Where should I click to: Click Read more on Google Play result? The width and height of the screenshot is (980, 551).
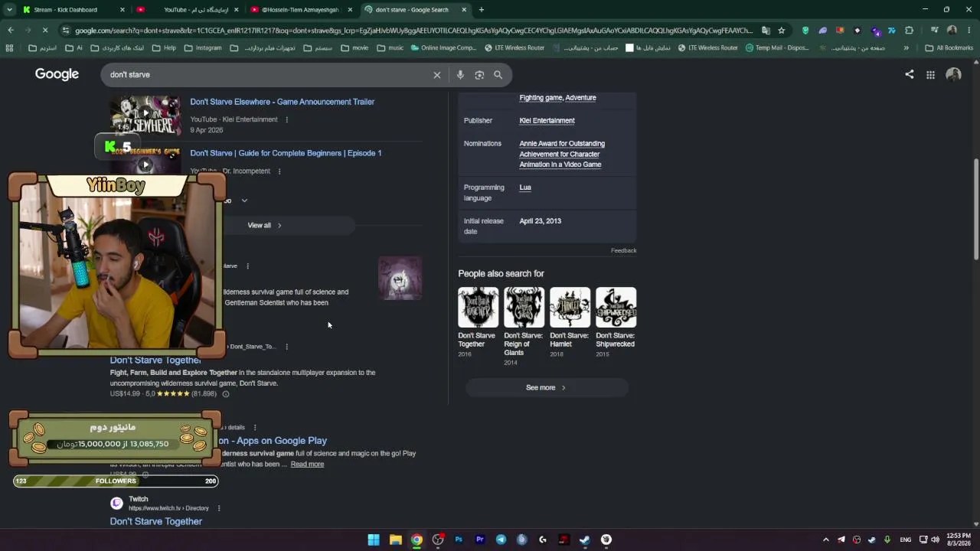coord(307,465)
